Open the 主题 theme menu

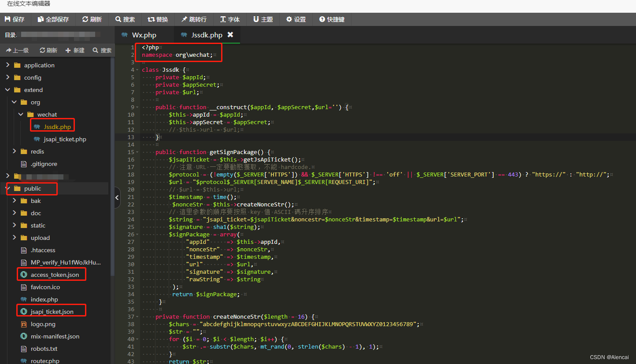point(263,19)
